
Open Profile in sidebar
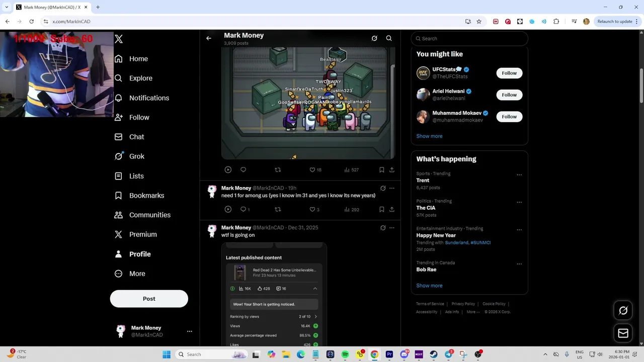coord(132,254)
